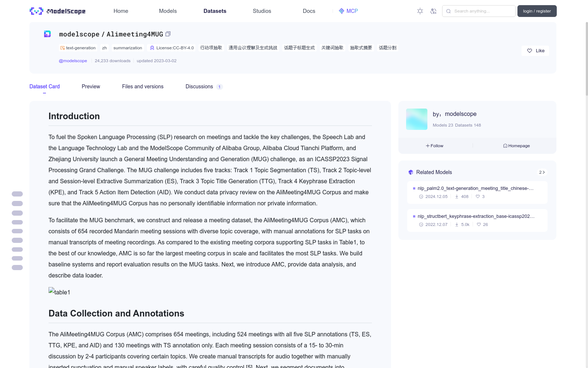Click the zh language tag
Image resolution: width=588 pixels, height=368 pixels.
(x=104, y=48)
